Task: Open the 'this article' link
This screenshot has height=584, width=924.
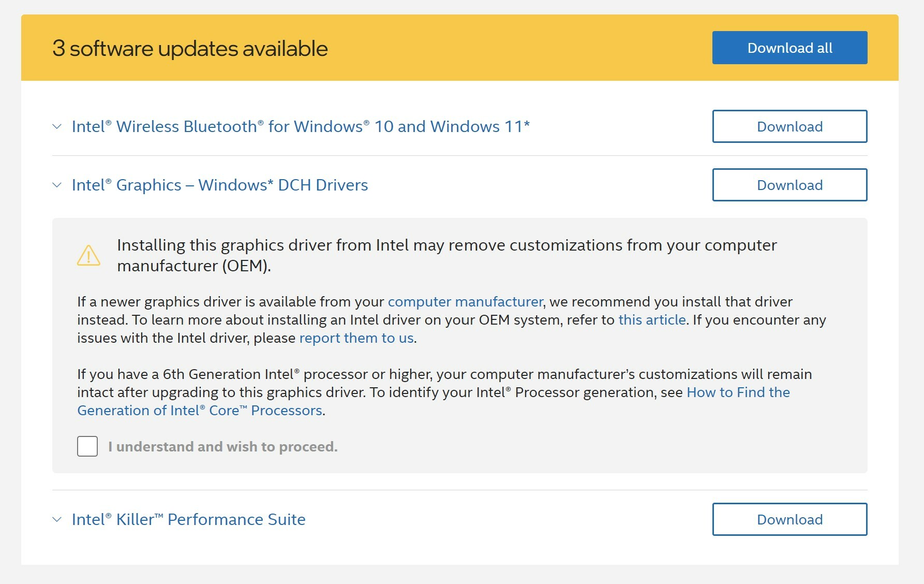Action: pyautogui.click(x=652, y=320)
